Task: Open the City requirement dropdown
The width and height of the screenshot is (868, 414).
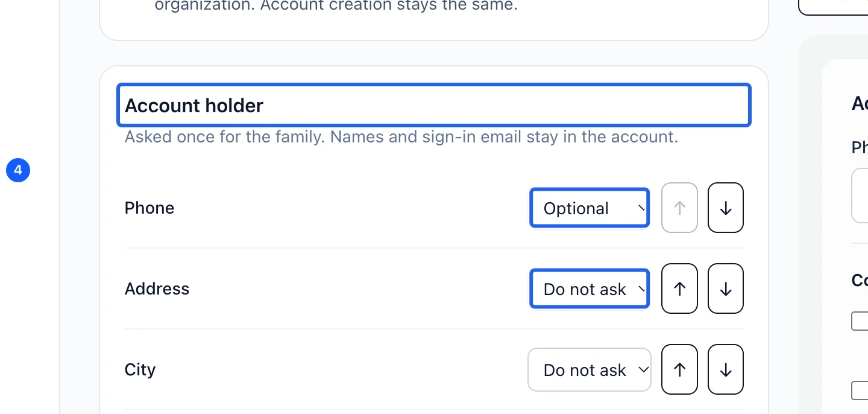Action: tap(590, 369)
